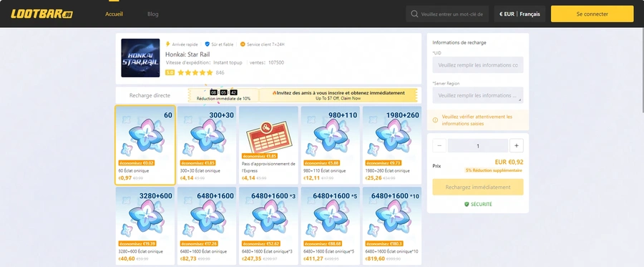Select the 300+30 Éclat onirique card

coord(207,145)
